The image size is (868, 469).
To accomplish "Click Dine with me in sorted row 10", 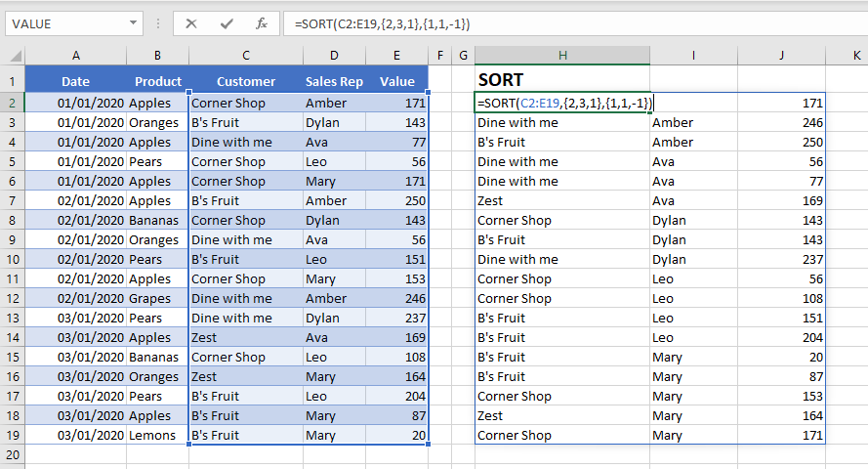I will coord(562,259).
